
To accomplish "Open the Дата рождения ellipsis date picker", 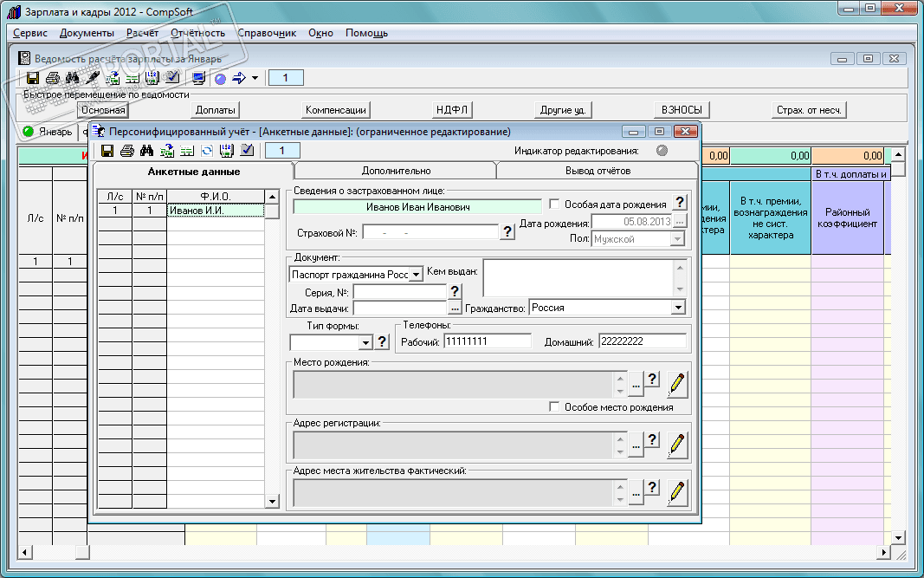I will [x=680, y=222].
